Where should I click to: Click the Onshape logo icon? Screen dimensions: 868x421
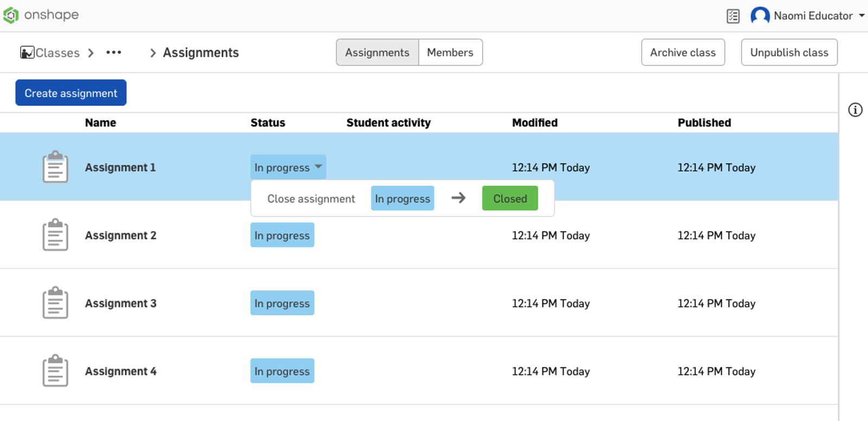[11, 15]
